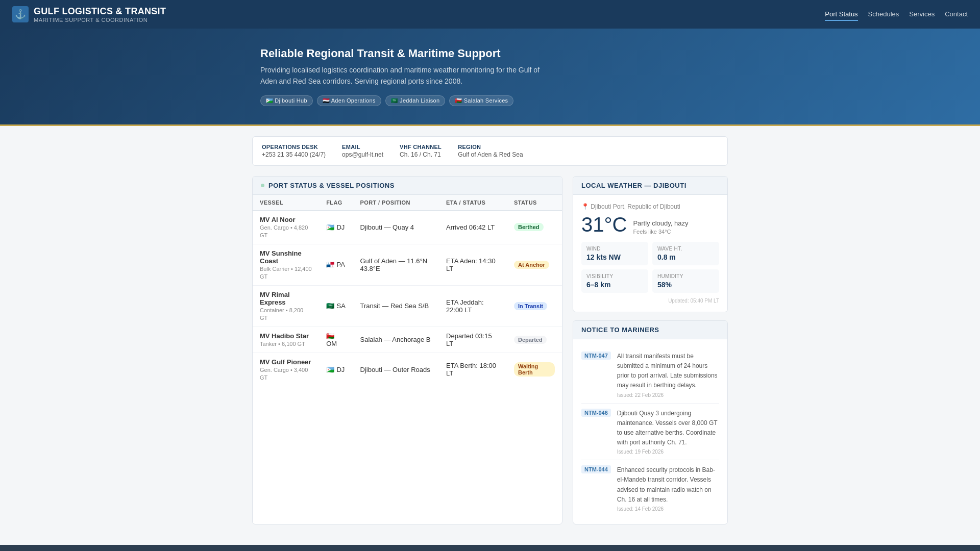Image resolution: width=980 pixels, height=551 pixels.
Task: Click the location pin beside Djibouti Port
Action: tap(585, 207)
